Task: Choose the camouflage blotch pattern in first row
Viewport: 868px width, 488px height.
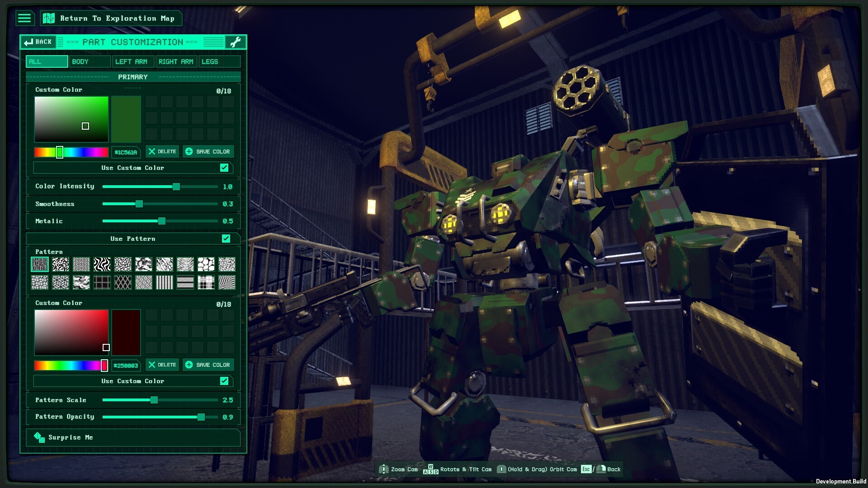Action: [144, 264]
